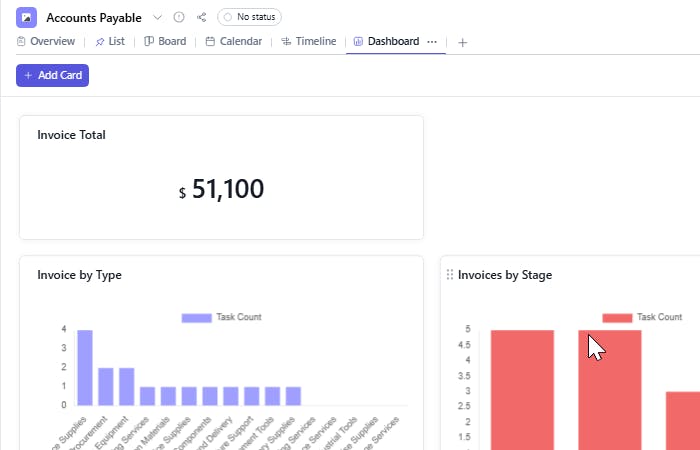Add a new view with plus icon
The height and width of the screenshot is (450, 700).
463,42
